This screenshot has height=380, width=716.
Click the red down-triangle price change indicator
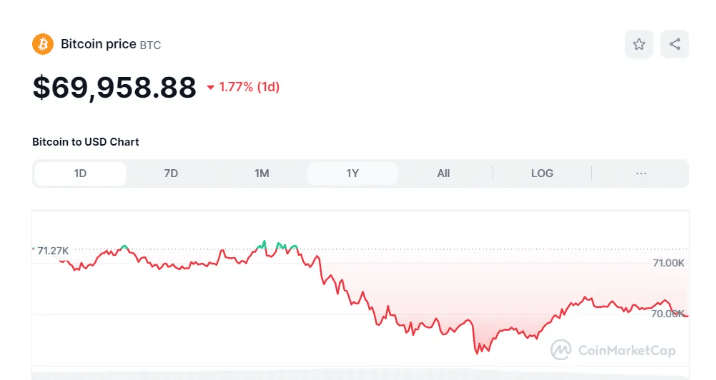211,87
